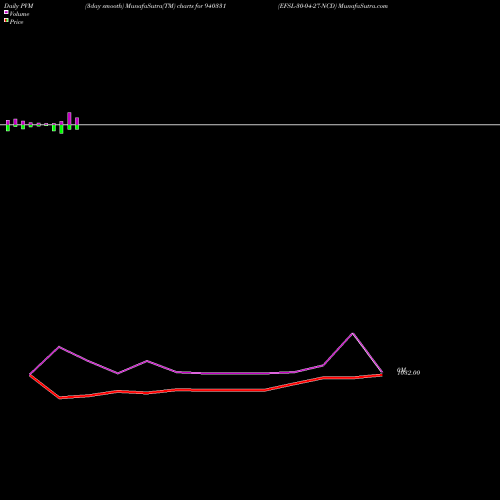The width and height of the screenshot is (500, 500).
Task: Click the Price legend color swatch
Action: click(x=6, y=20)
